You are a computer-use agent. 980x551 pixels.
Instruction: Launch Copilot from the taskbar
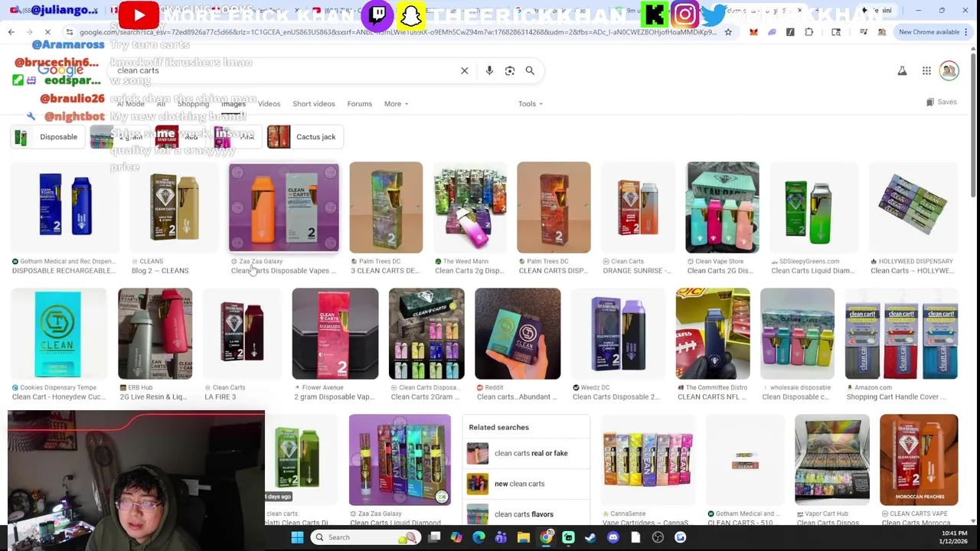(x=456, y=537)
